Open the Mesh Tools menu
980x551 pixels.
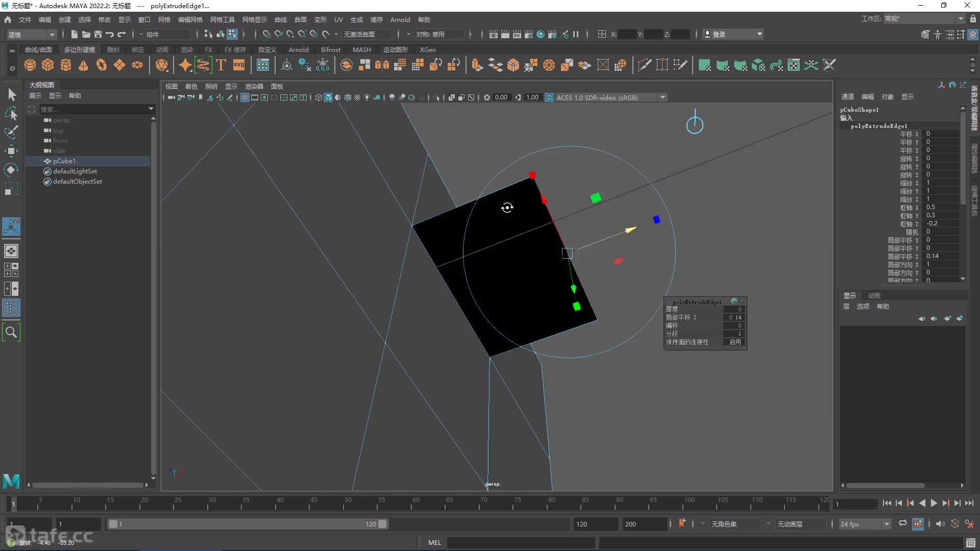pos(222,19)
